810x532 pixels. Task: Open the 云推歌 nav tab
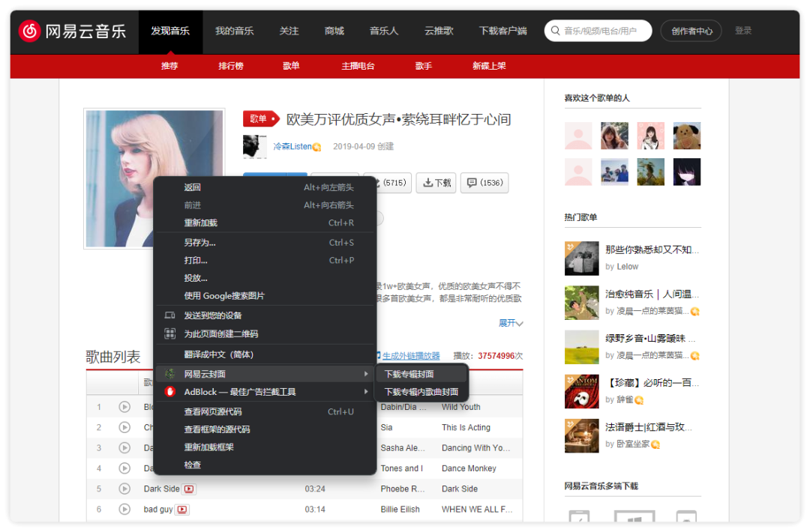pyautogui.click(x=439, y=31)
